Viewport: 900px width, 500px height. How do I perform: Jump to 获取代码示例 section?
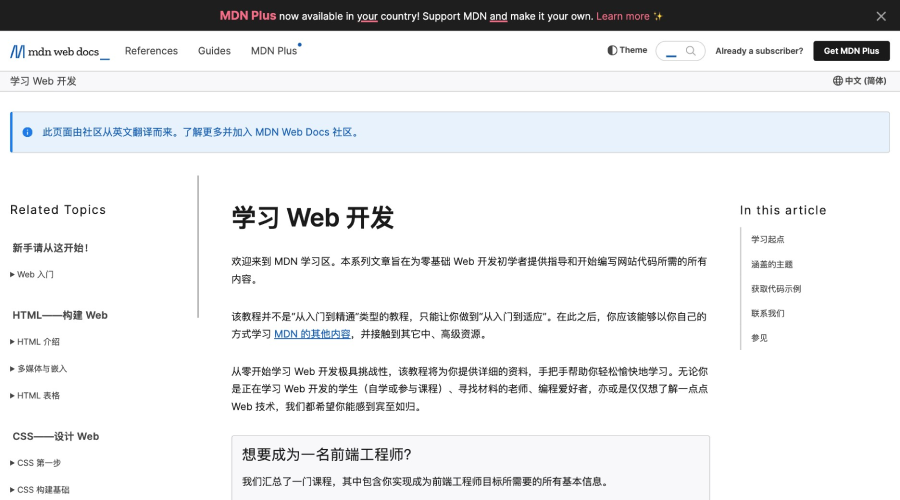(x=776, y=289)
